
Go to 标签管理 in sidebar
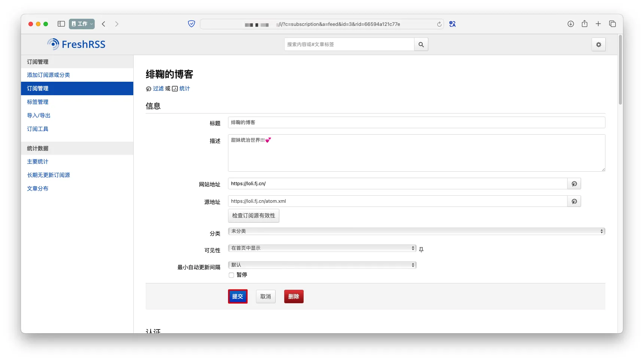[38, 102]
